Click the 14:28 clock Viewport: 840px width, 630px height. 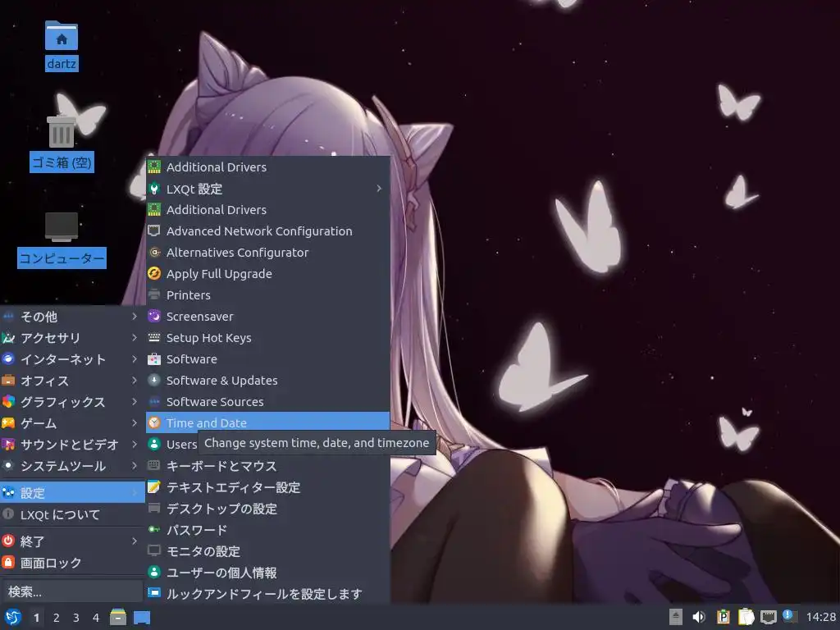(821, 617)
